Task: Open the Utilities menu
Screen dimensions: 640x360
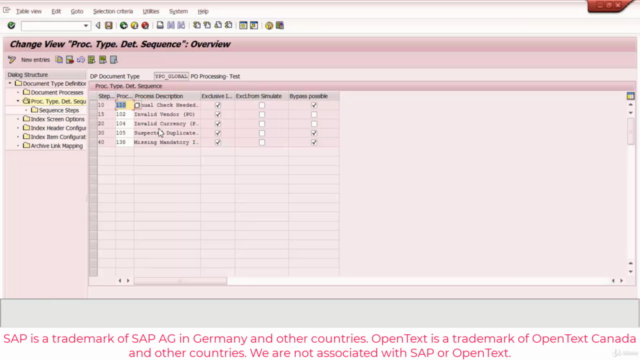Action: (151, 11)
